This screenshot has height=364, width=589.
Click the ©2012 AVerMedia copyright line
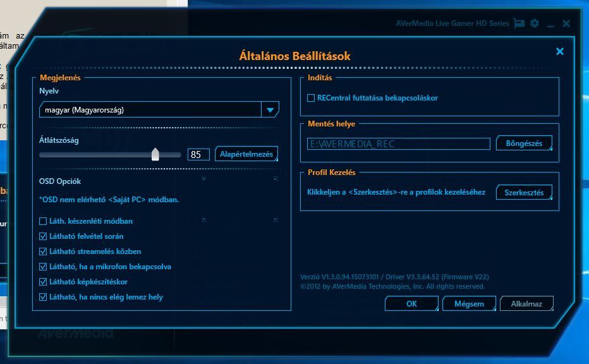pyautogui.click(x=392, y=286)
